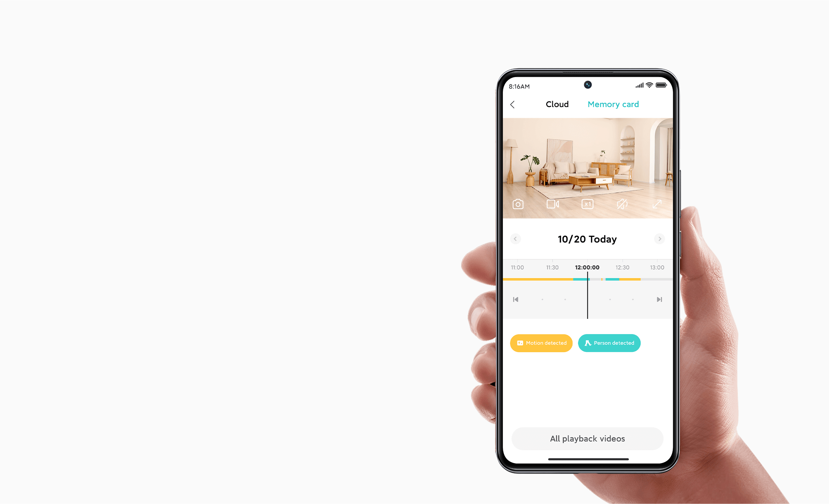Tap the live camera feed thumbnail
829x504 pixels.
coord(586,166)
